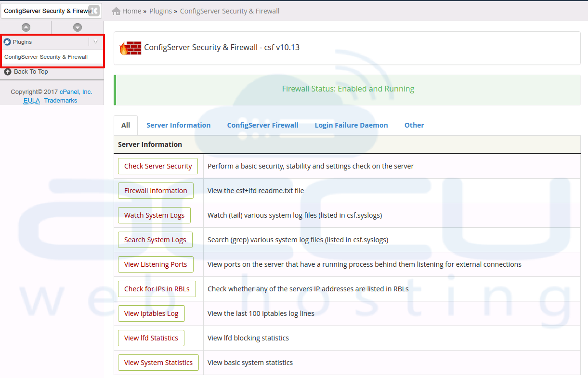Click the Back To Top arrow icon
The image size is (588, 378).
point(8,72)
